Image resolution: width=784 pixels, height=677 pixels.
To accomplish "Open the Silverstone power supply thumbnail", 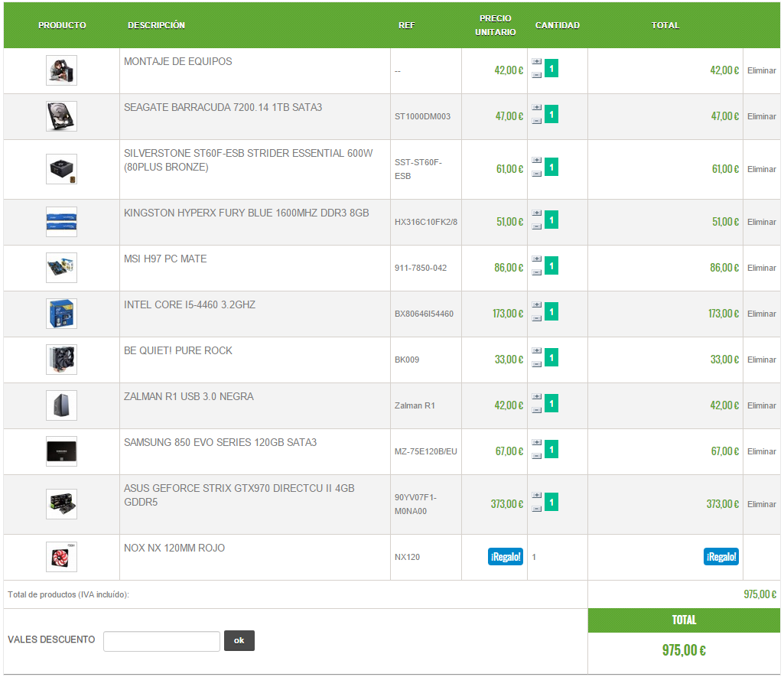I will pos(61,169).
